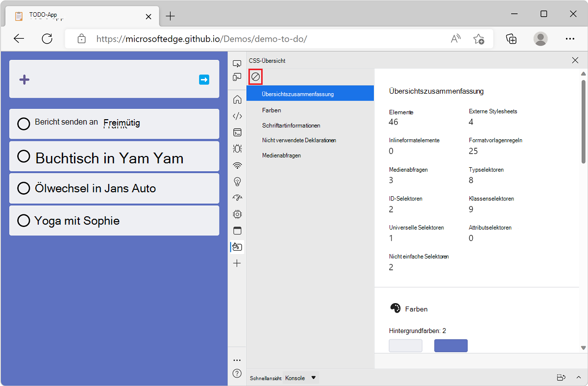Open the Console tool icon
Viewport: 588px width, 386px height.
tap(237, 132)
